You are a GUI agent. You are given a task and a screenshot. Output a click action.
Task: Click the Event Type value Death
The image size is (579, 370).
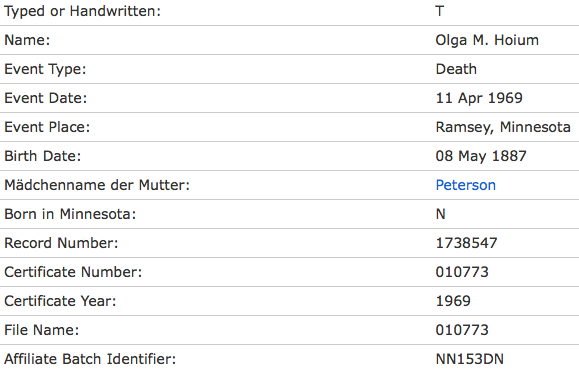click(x=456, y=69)
